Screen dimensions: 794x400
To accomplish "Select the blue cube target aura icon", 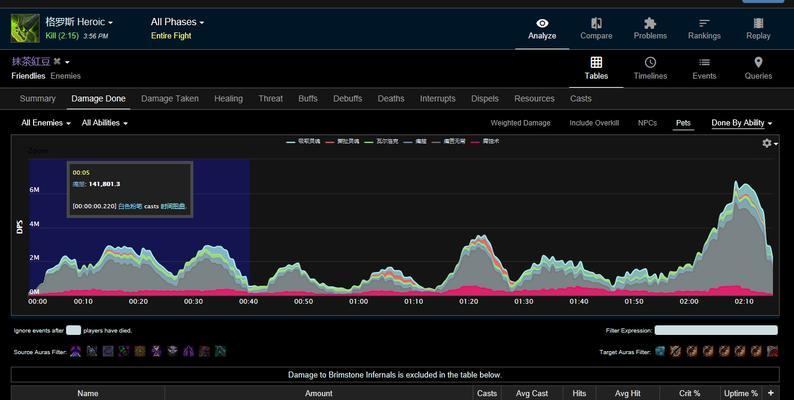I will (659, 351).
